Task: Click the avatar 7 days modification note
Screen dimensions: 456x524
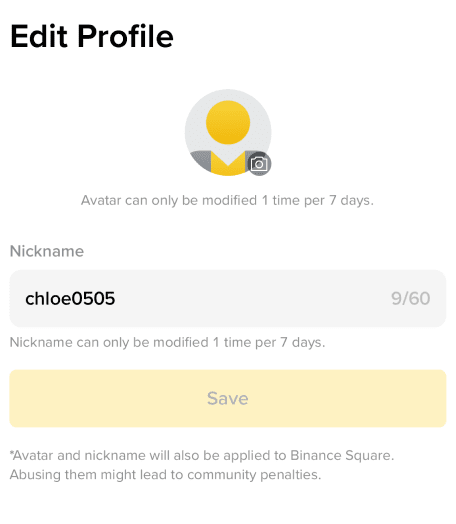Action: [227, 201]
